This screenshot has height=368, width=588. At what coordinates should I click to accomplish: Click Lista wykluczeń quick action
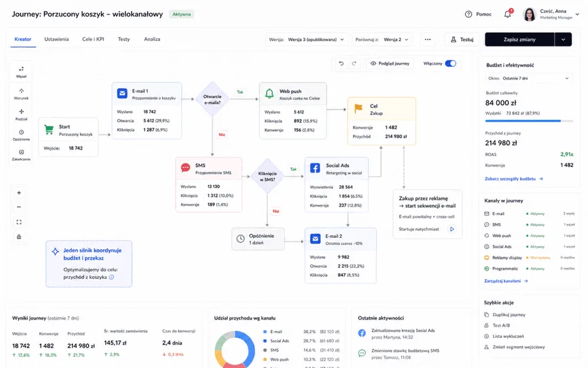(504, 337)
